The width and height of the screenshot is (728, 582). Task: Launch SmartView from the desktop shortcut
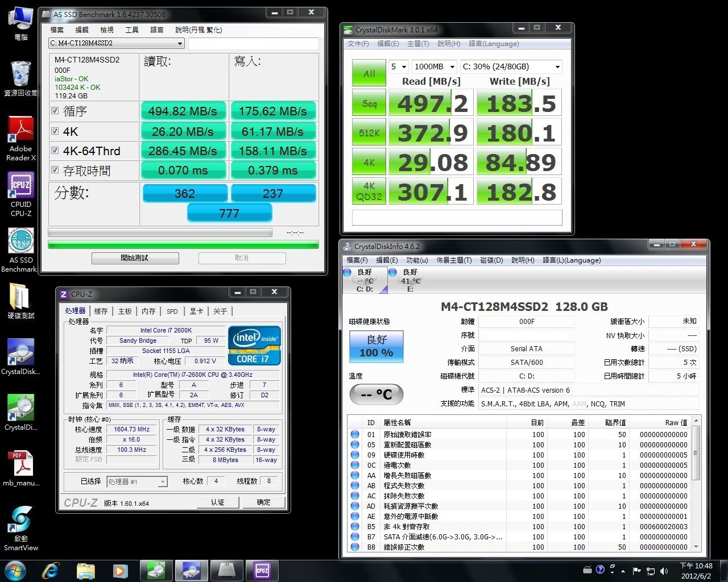[21, 522]
